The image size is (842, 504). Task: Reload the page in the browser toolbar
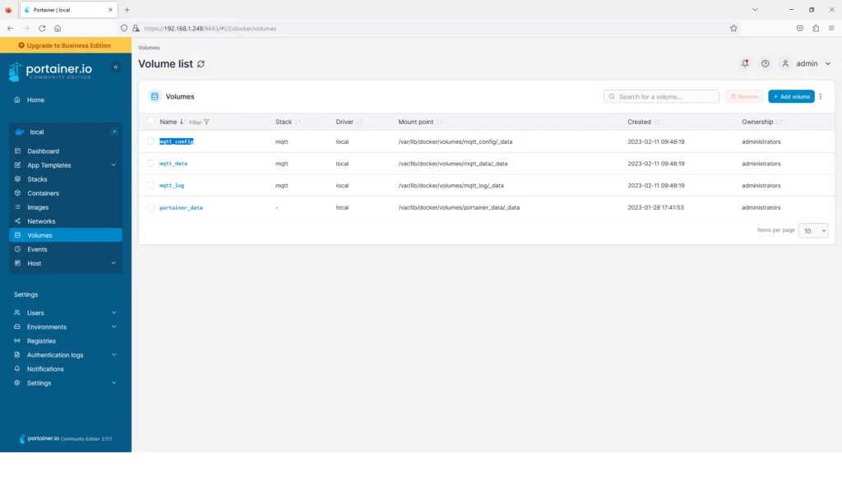tap(42, 28)
